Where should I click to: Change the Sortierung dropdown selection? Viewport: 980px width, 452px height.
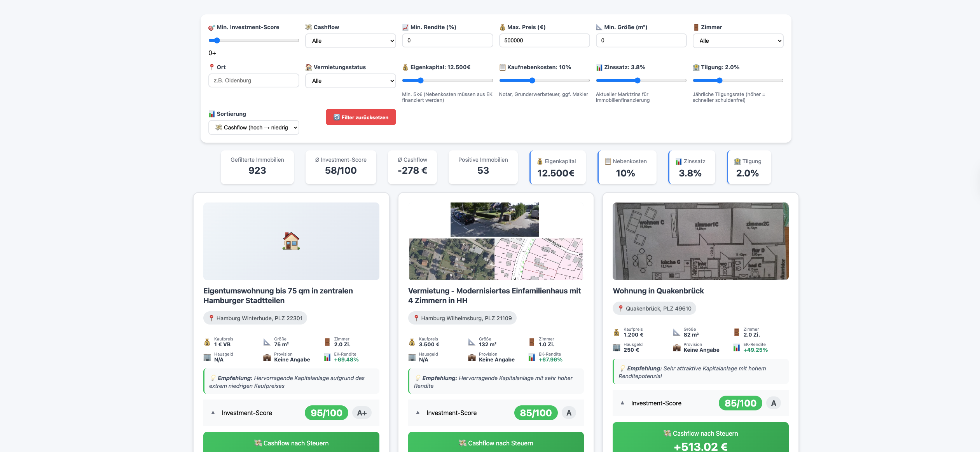253,127
